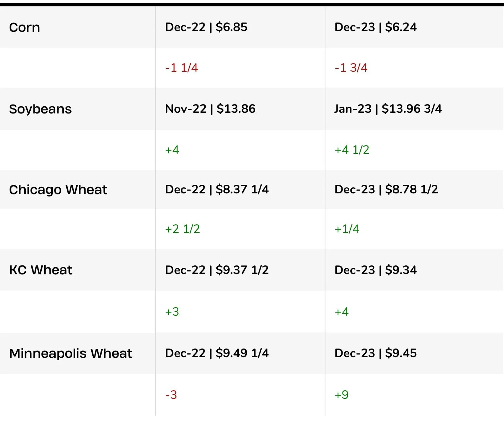Click Minneapolis Wheat Dec-22 $9.49 1/4 price
The image size is (504, 422).
coord(217,353)
